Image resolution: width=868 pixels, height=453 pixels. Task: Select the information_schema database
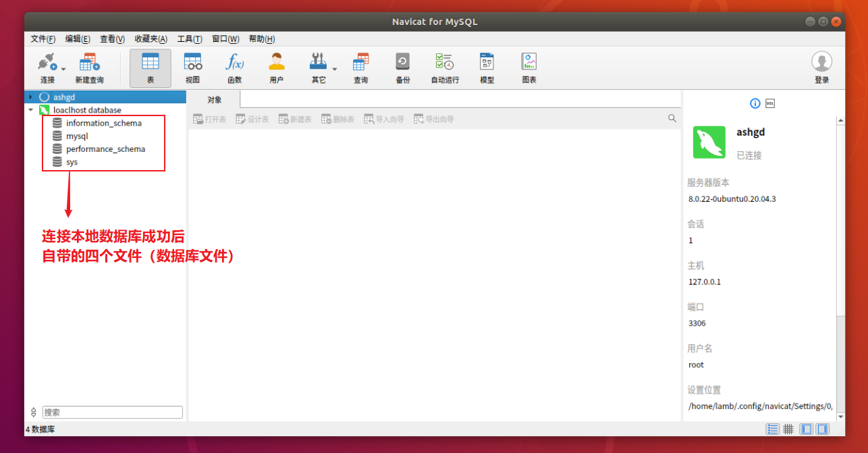[x=104, y=123]
